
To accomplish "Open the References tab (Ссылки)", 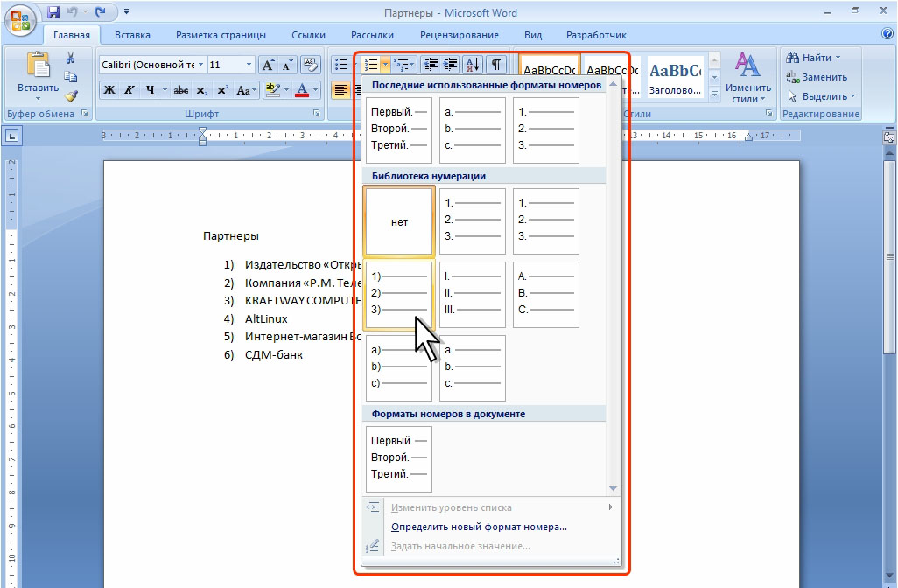I will point(308,35).
